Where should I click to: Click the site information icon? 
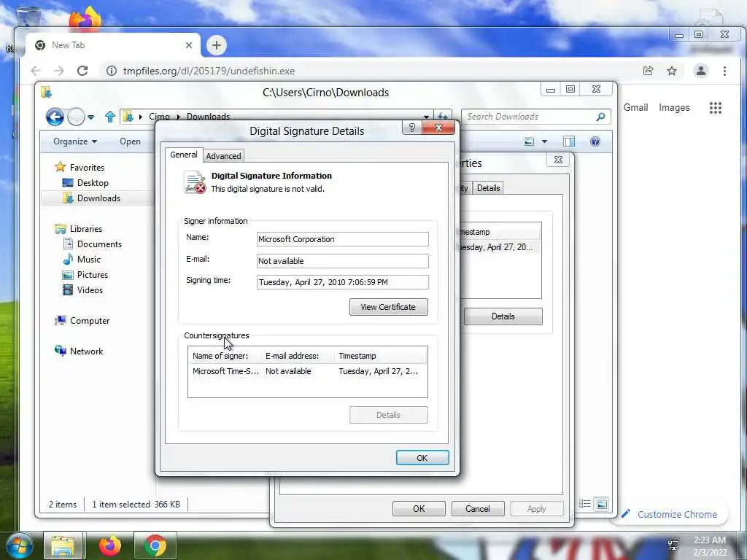[x=112, y=71]
